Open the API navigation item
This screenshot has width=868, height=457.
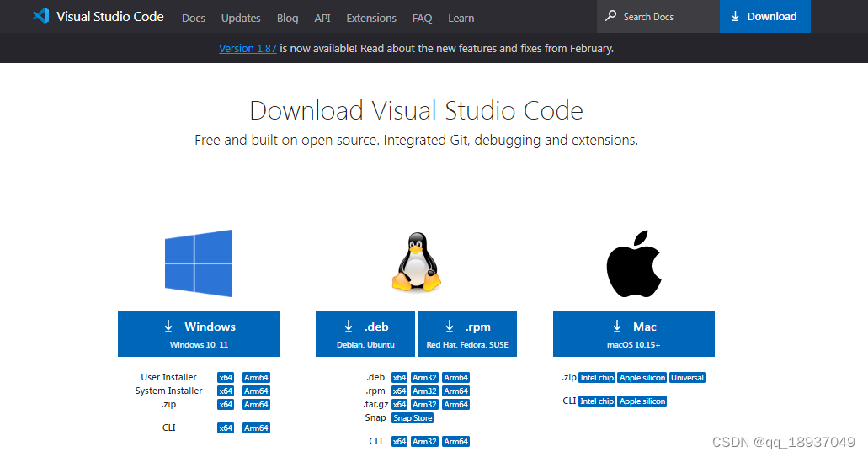tap(322, 19)
